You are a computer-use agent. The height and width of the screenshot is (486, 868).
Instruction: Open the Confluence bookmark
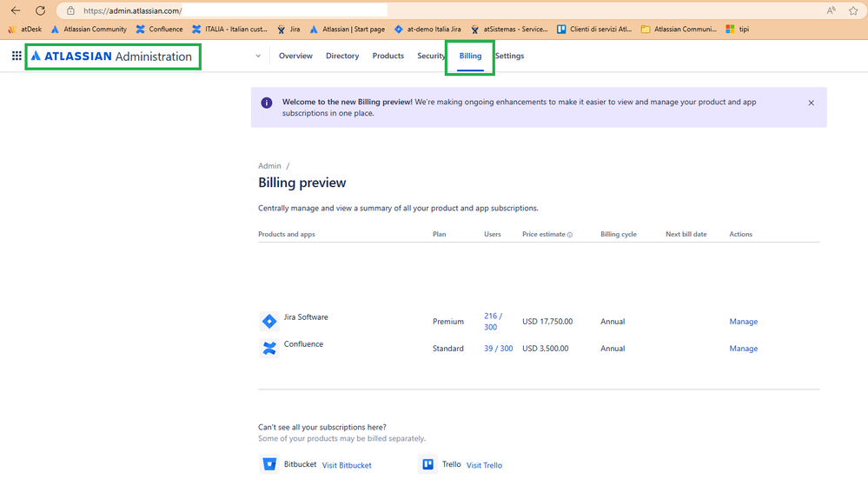pyautogui.click(x=159, y=30)
